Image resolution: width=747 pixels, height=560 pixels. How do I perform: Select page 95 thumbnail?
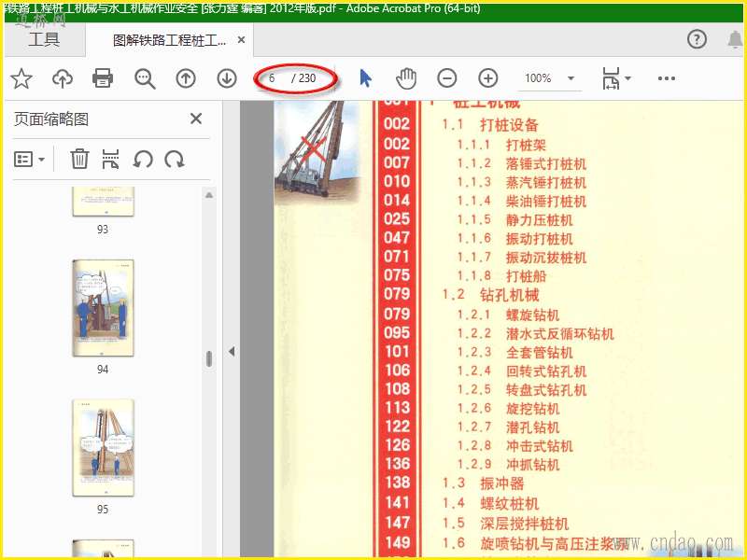[x=103, y=448]
